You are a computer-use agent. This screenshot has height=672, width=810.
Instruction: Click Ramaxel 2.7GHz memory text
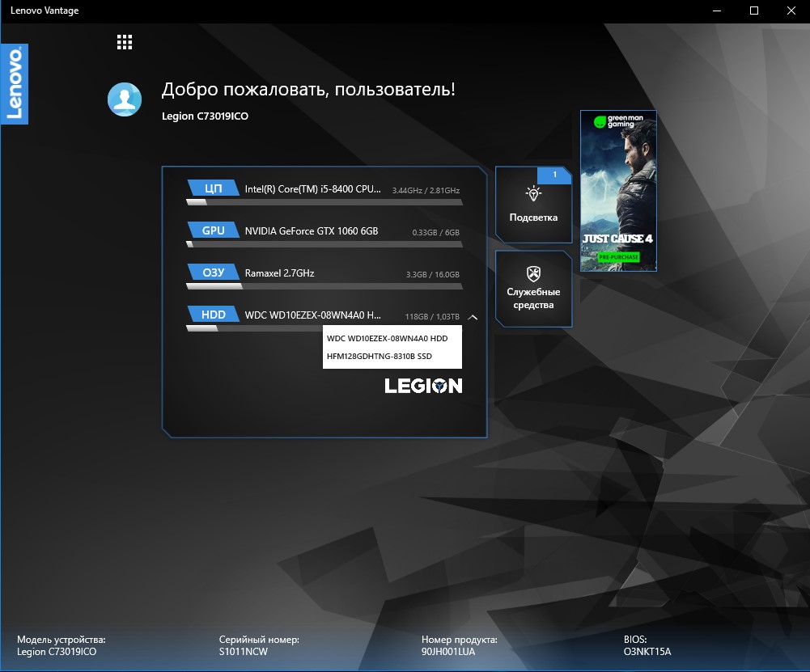click(x=279, y=273)
